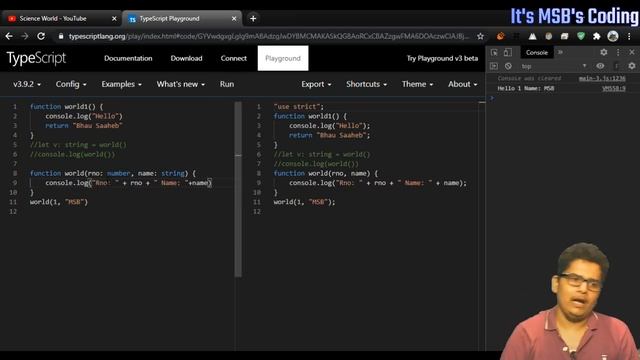Screen dimensions: 640x360
Task: Open the Chrome three-dot menu
Action: [629, 36]
